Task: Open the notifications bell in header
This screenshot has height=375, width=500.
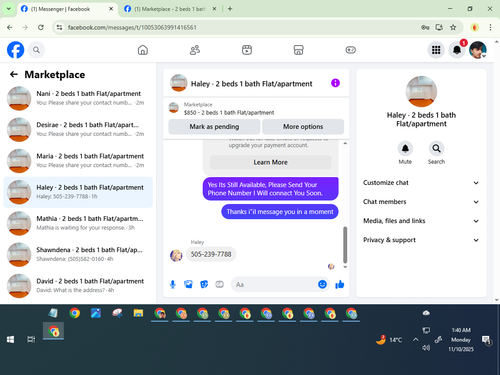Action: [x=457, y=50]
